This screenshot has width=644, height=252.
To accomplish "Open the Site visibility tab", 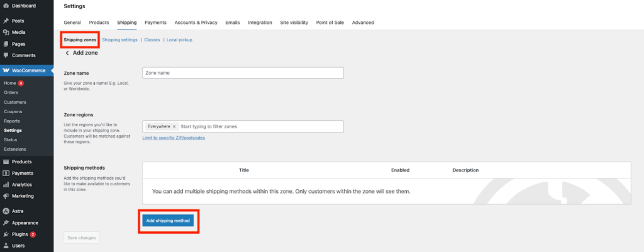I will pyautogui.click(x=294, y=23).
